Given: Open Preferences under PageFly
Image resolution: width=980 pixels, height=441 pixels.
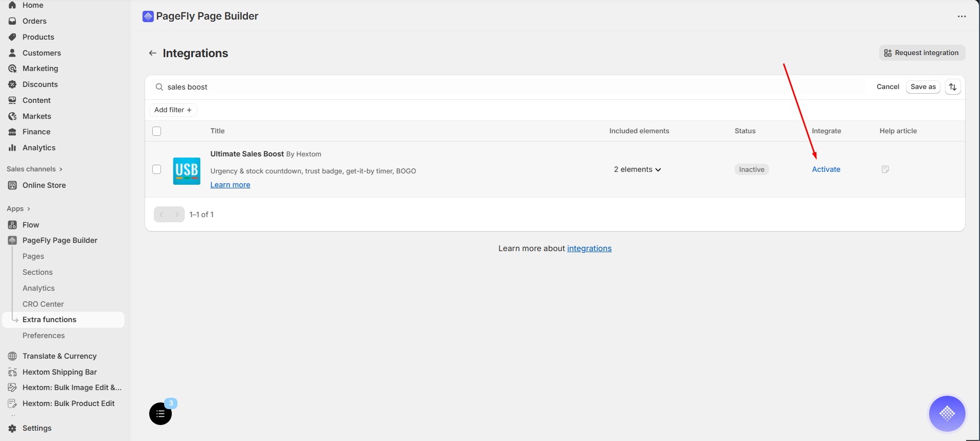Looking at the screenshot, I should click(x=44, y=336).
